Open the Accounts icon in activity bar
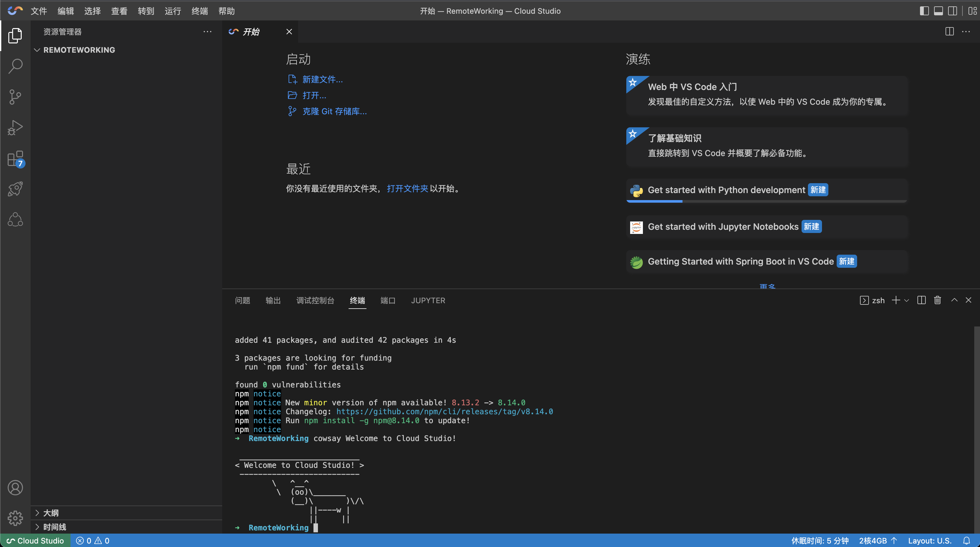 pyautogui.click(x=15, y=487)
